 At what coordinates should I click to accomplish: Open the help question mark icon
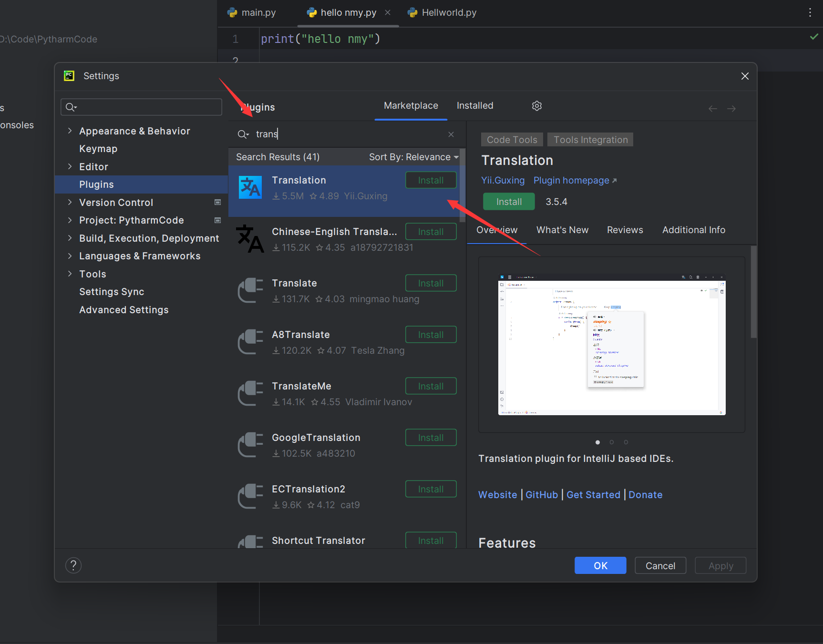click(x=73, y=565)
